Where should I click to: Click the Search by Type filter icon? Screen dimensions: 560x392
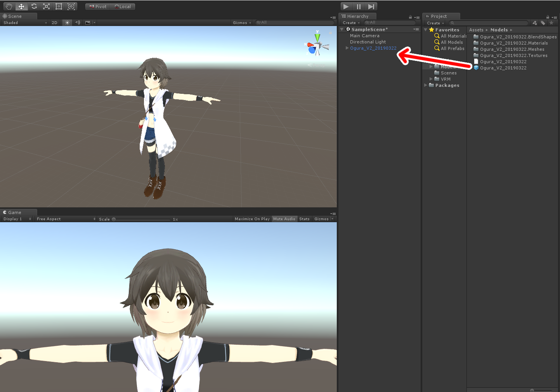[x=535, y=23]
